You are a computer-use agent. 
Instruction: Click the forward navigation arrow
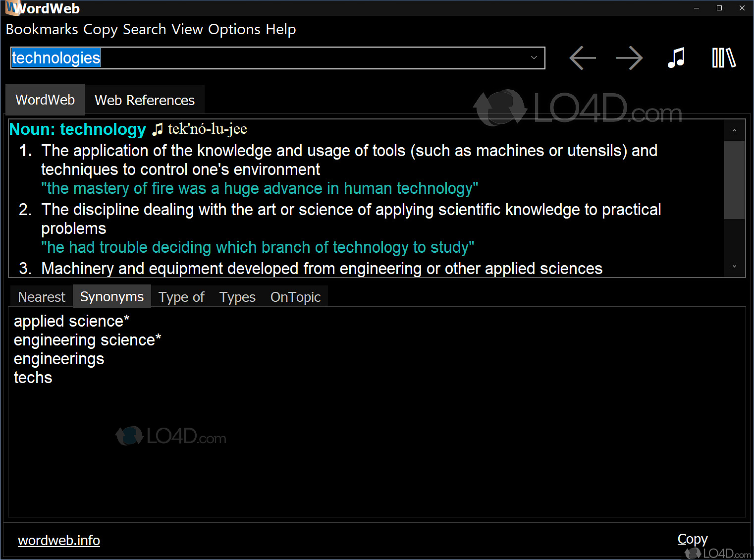(x=629, y=58)
